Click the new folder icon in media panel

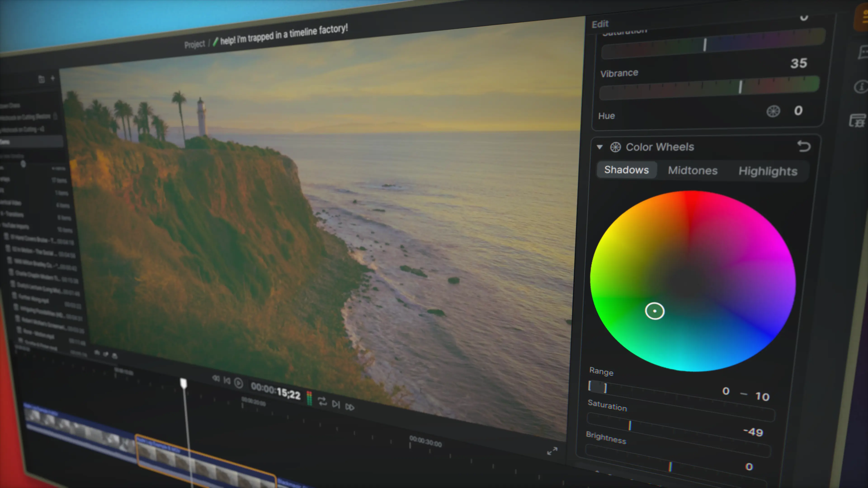click(41, 79)
